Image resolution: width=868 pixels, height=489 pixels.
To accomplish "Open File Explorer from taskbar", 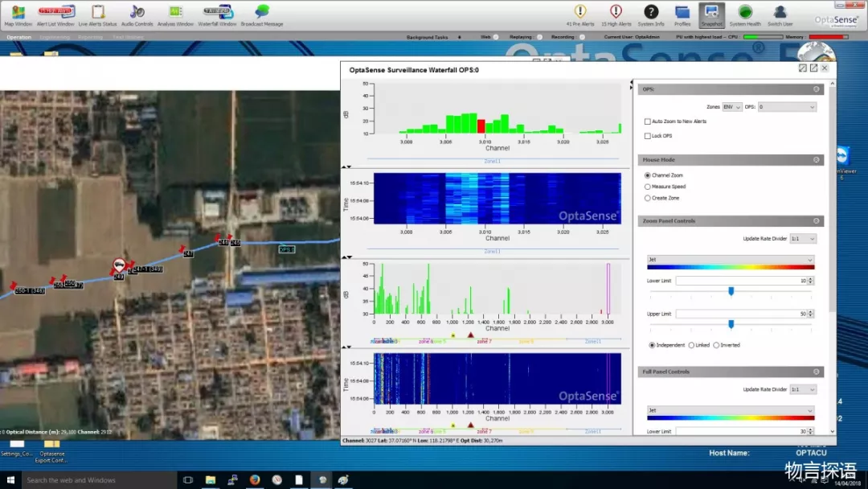I will coord(211,479).
